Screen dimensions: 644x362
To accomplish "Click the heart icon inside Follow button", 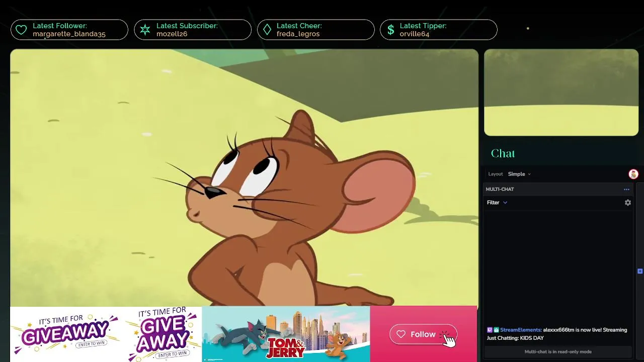I will point(401,334).
